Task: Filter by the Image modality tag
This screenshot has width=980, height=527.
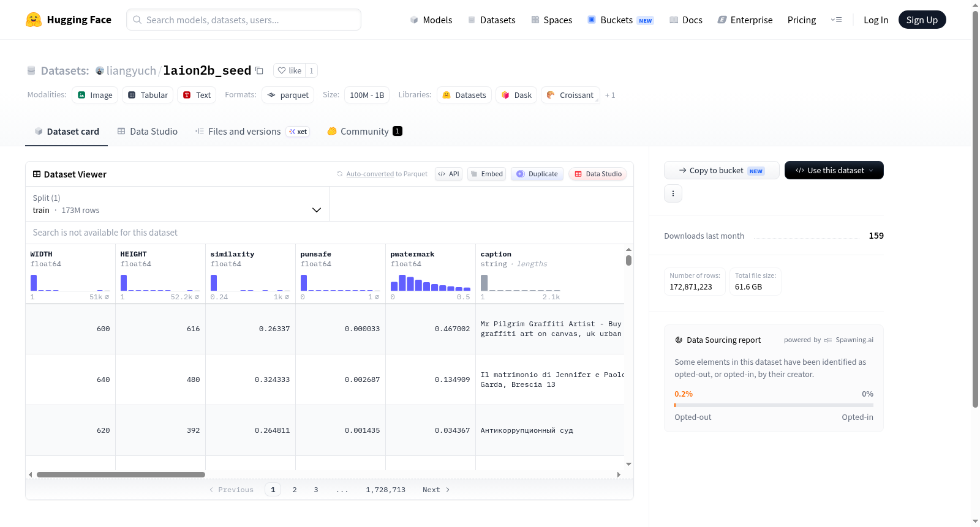Action: [95, 95]
